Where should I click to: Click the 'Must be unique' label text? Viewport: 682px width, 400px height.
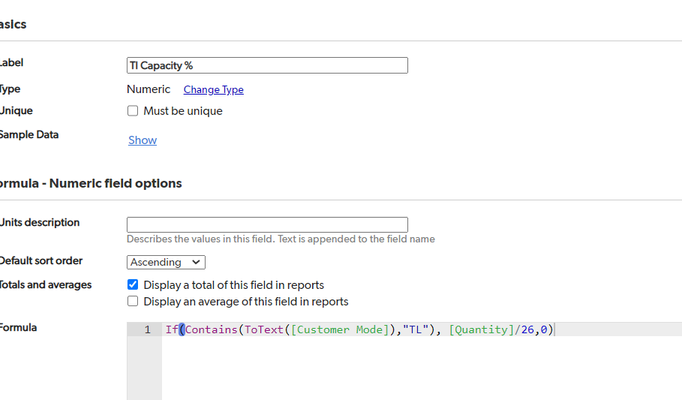click(183, 111)
